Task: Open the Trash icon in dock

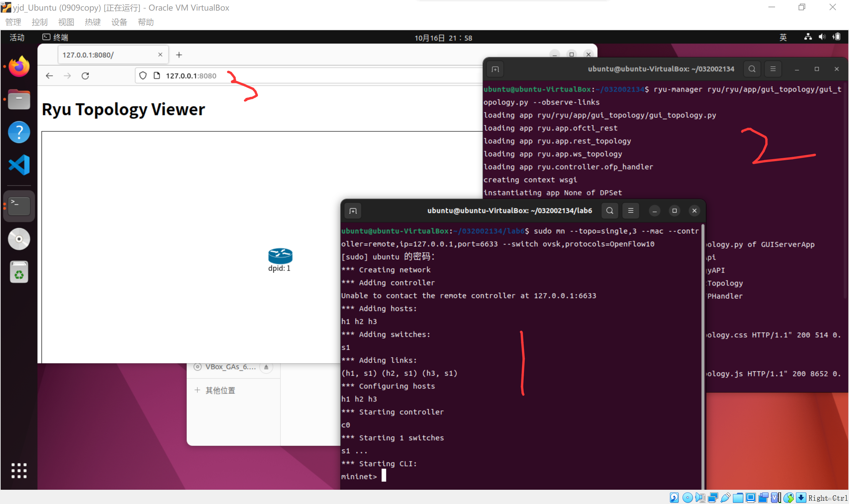Action: [x=19, y=272]
